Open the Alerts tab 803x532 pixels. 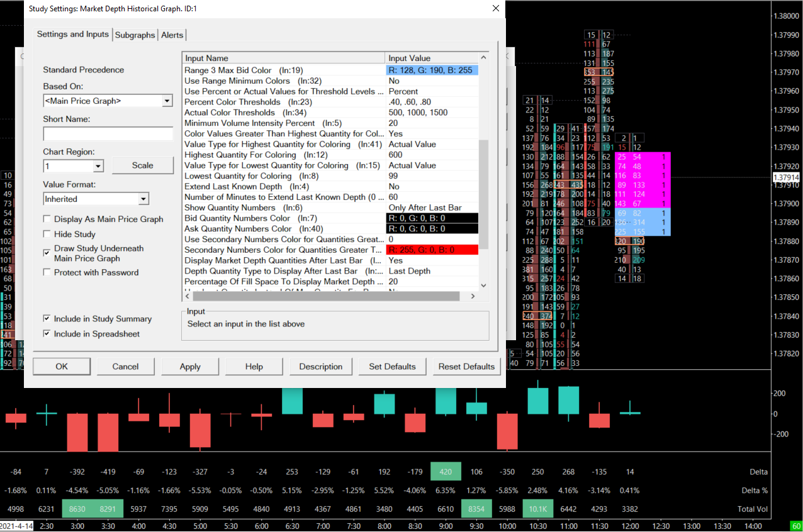coord(172,35)
